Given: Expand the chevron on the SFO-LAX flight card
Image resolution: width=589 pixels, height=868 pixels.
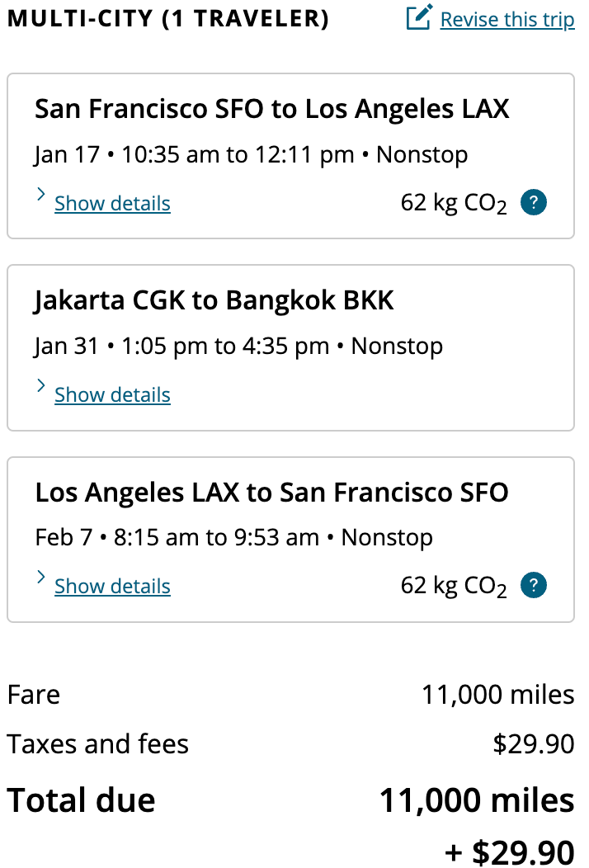Looking at the screenshot, I should (x=40, y=194).
